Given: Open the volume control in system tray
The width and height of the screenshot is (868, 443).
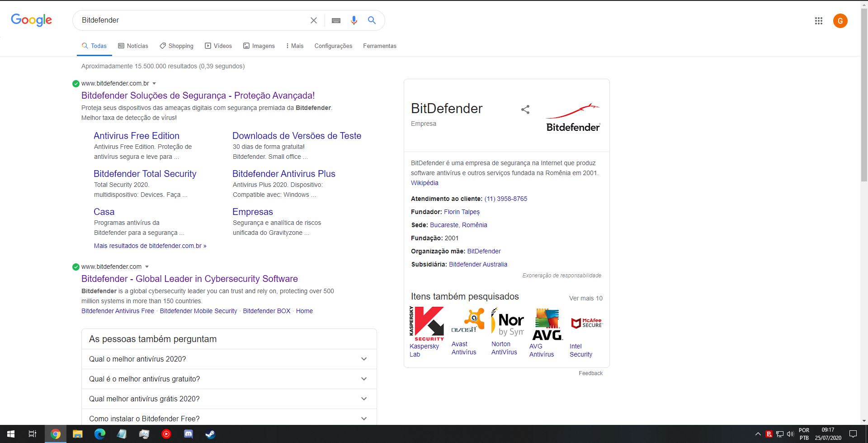Looking at the screenshot, I should click(x=790, y=434).
